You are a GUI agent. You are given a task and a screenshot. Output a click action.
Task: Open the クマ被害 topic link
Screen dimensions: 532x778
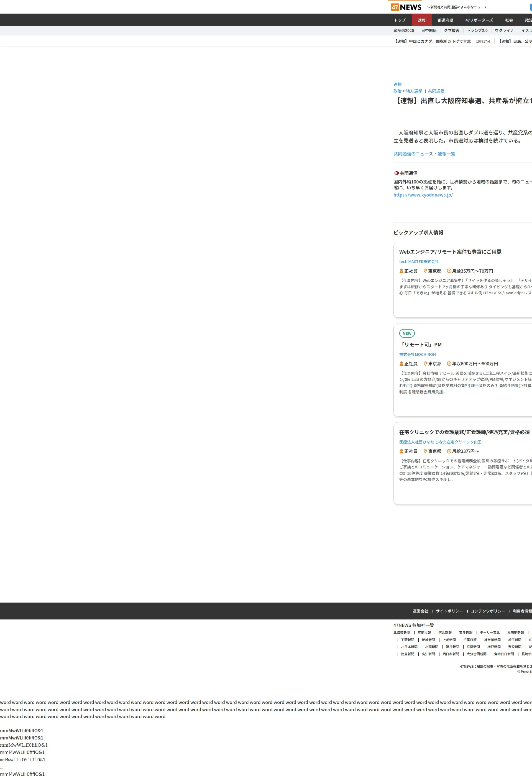(451, 30)
